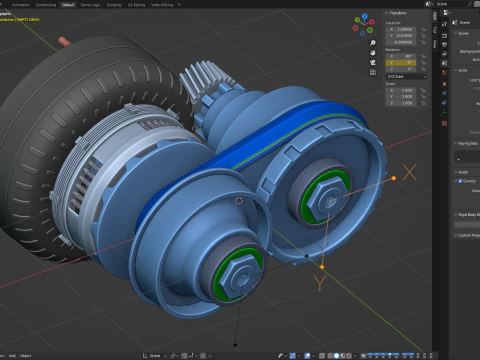Lock the Scale X value
The height and width of the screenshot is (360, 480).
[423, 90]
